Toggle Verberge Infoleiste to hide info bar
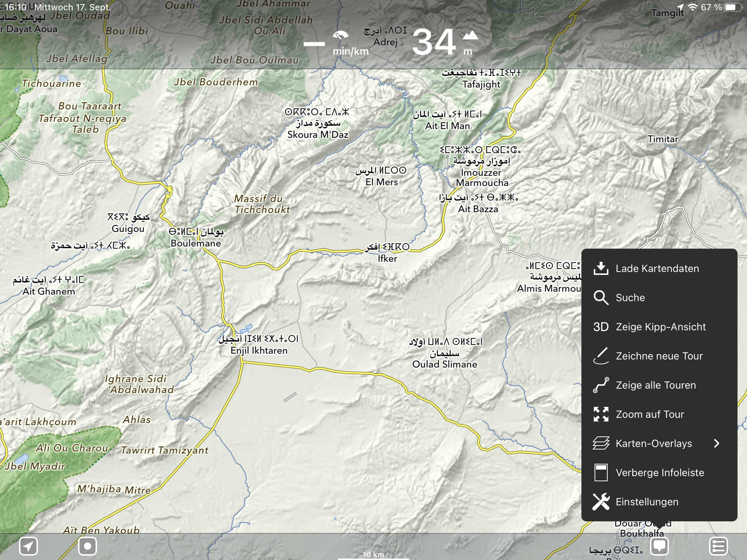Viewport: 747px width, 560px height. tap(659, 472)
